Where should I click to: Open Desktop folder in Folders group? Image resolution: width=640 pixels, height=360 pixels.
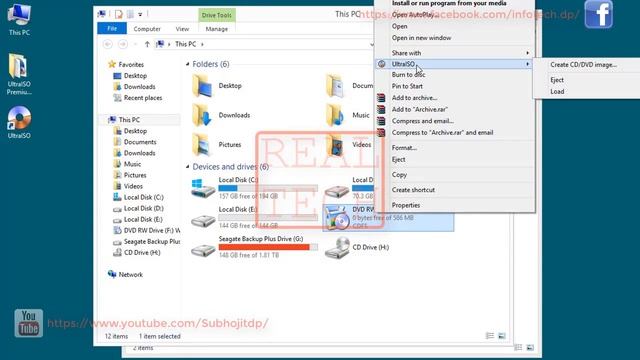[x=202, y=86]
